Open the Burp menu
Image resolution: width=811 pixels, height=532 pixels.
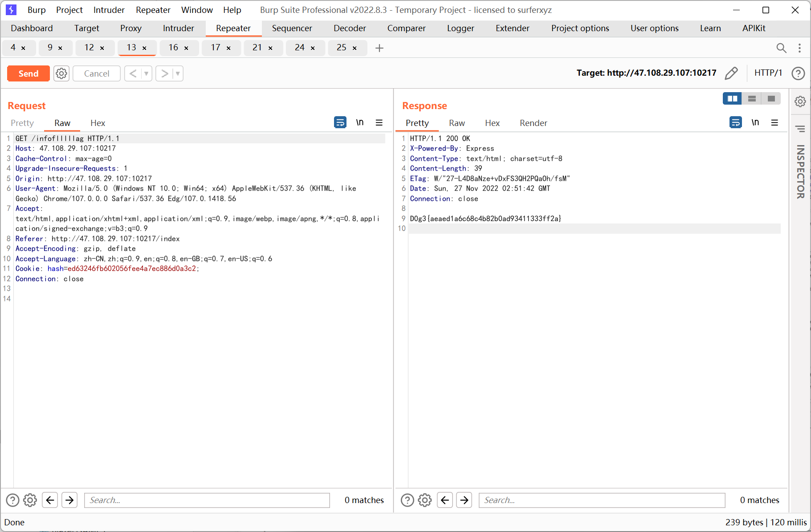click(x=37, y=10)
